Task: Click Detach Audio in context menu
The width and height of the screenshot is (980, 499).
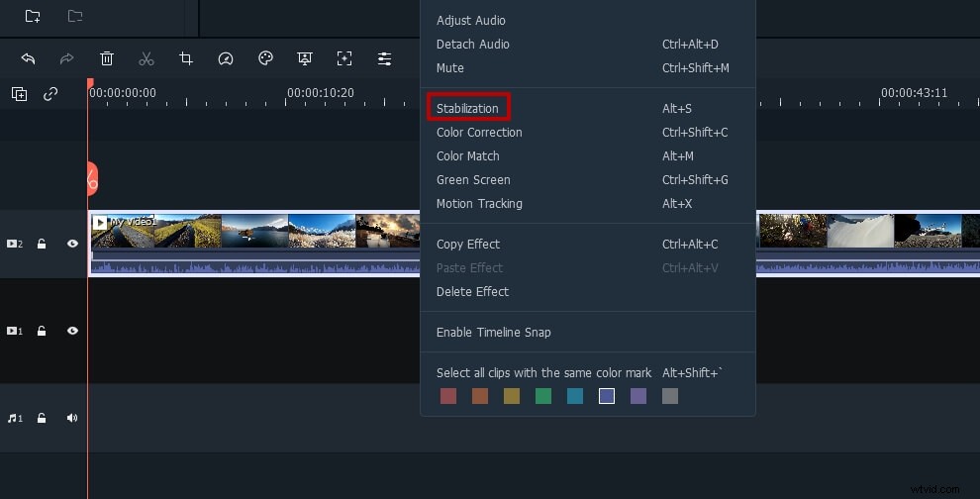Action: point(472,45)
